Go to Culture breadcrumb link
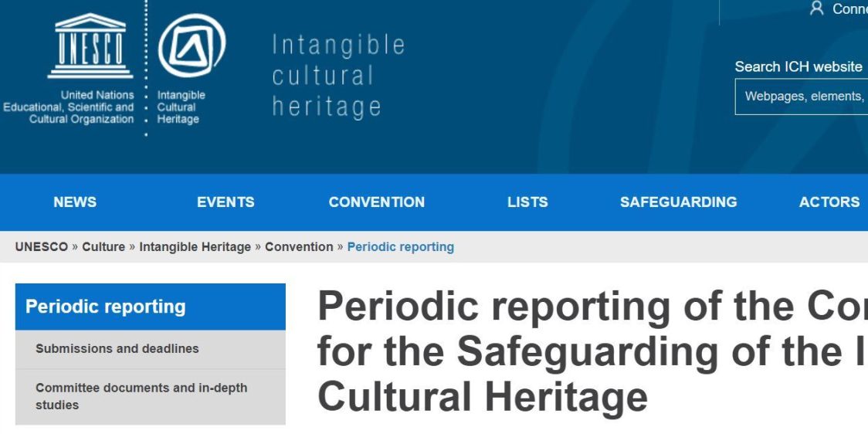This screenshot has height=434, width=868. (103, 247)
